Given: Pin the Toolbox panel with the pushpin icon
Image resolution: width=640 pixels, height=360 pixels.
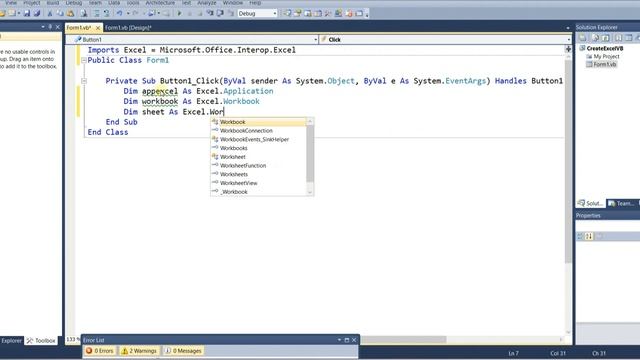Looking at the screenshot, I should [x=50, y=27].
